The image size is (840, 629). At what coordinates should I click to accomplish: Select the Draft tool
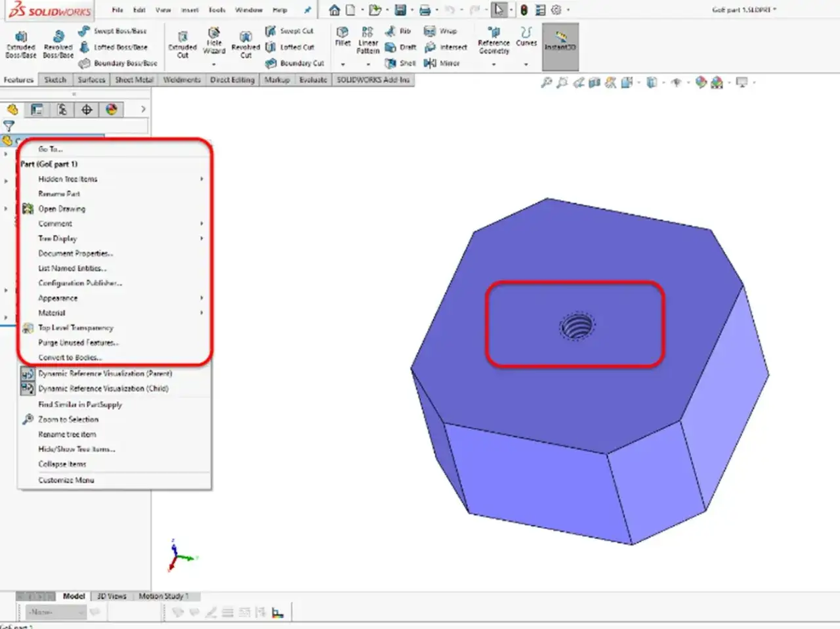click(400, 47)
